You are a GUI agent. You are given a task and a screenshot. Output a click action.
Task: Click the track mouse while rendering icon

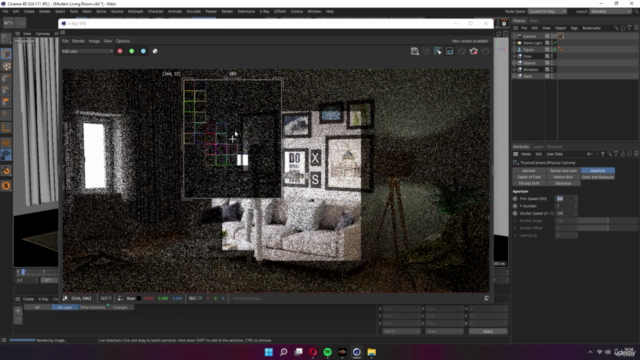[x=438, y=51]
